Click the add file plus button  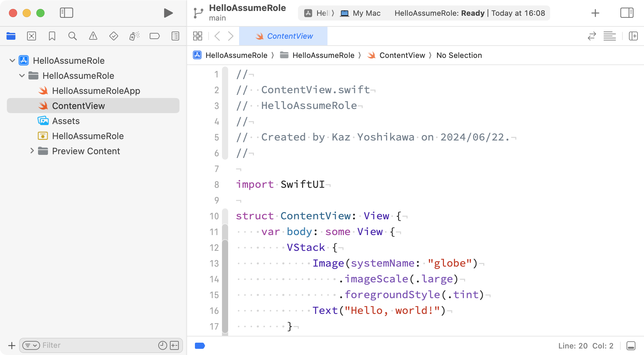pyautogui.click(x=12, y=345)
